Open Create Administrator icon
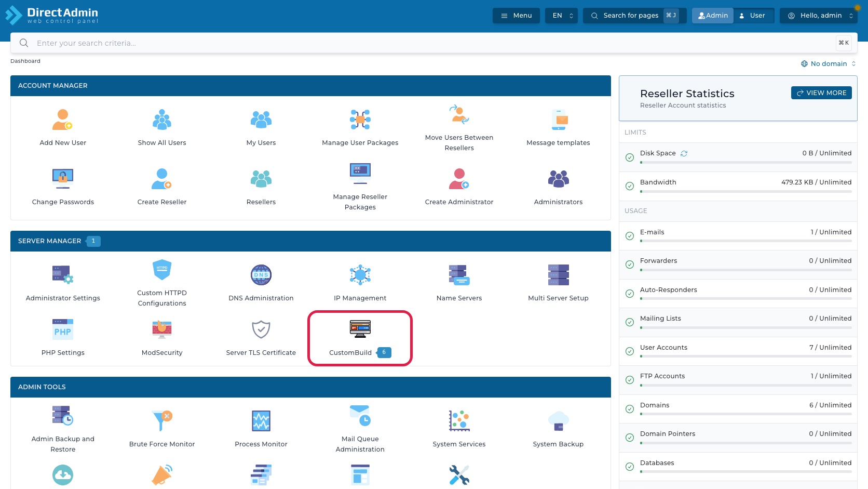868x489 pixels. pos(459,179)
